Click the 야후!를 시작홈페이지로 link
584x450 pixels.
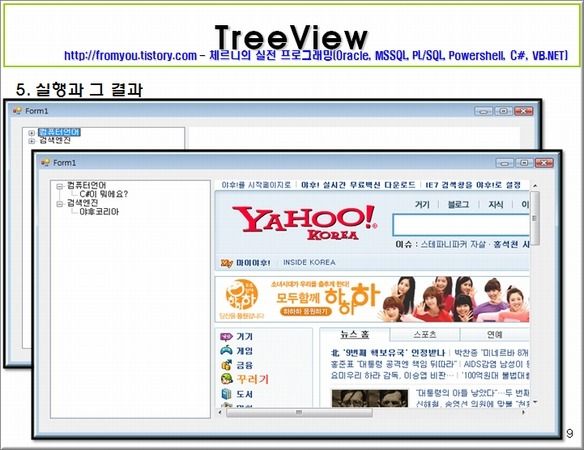pyautogui.click(x=256, y=185)
